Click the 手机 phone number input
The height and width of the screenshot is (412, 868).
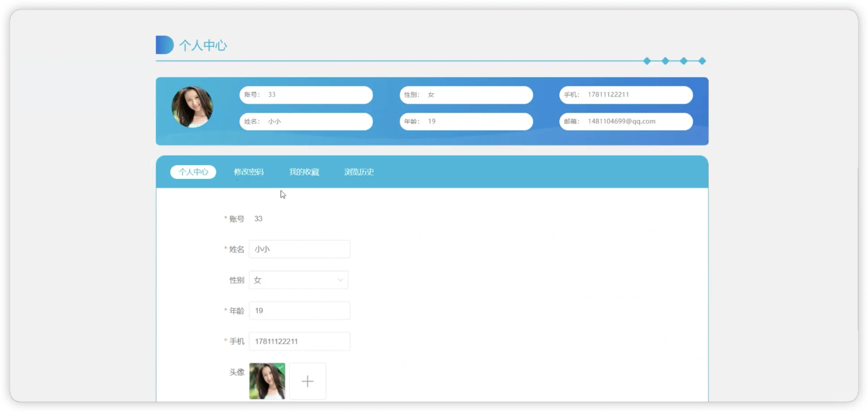coord(300,341)
